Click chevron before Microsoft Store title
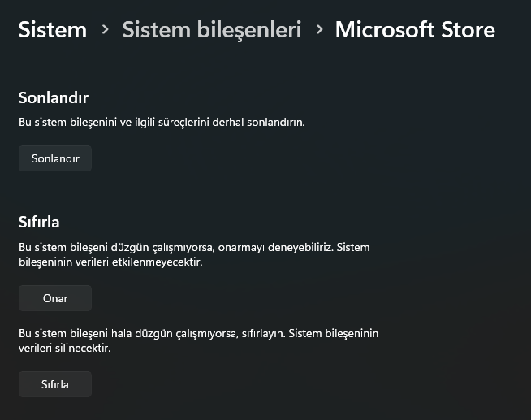This screenshot has width=531, height=420. click(318, 30)
